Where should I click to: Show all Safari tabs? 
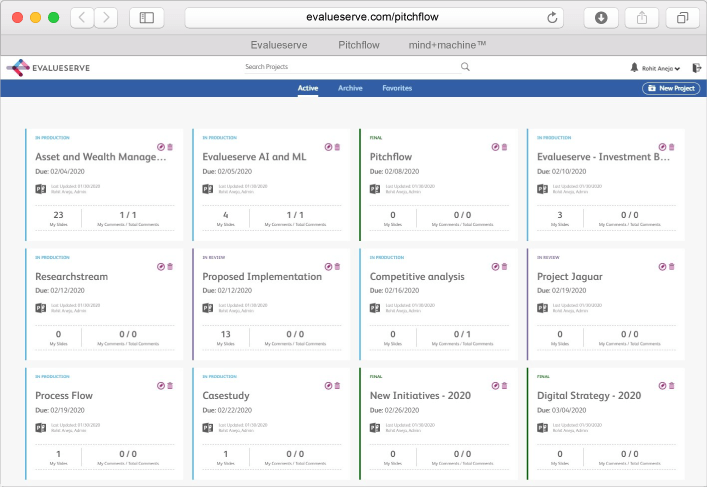pyautogui.click(x=683, y=18)
